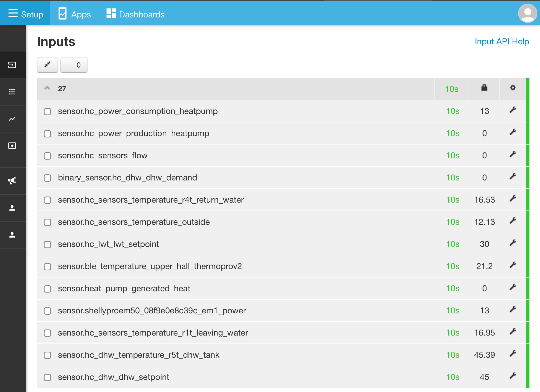Open the Feeds list sidebar icon
Image resolution: width=540 pixels, height=392 pixels.
pos(12,92)
